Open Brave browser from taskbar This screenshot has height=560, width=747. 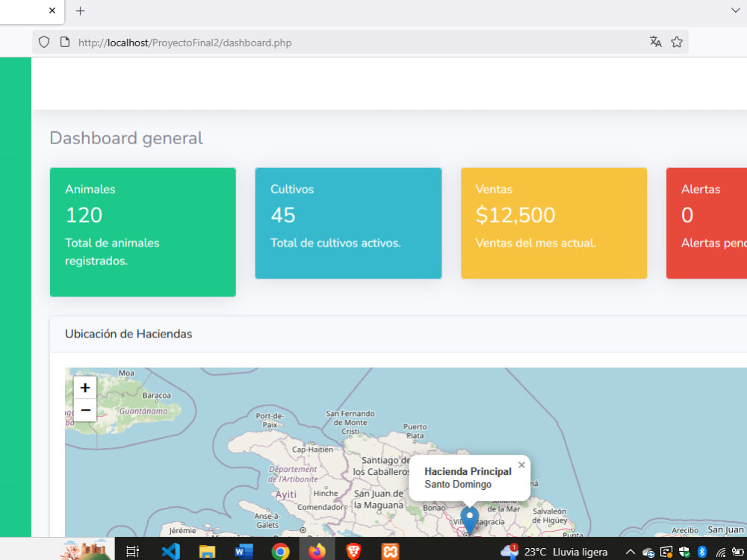coord(353,552)
